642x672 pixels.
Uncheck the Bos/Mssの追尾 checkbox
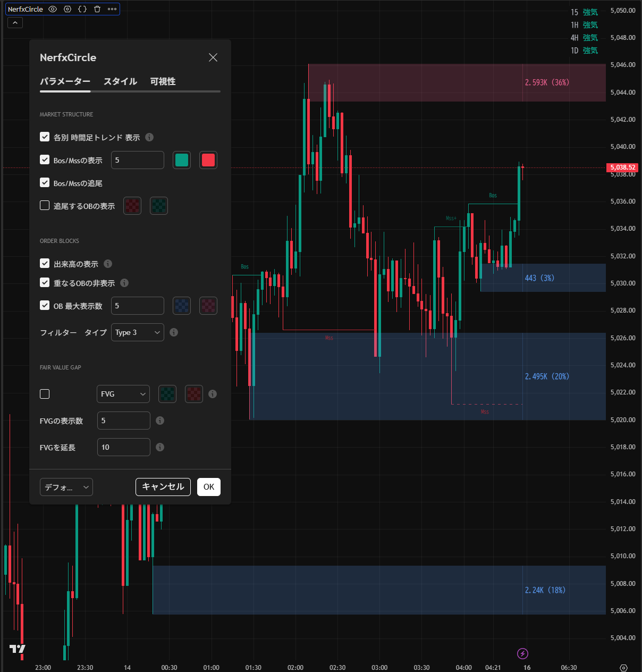[45, 183]
